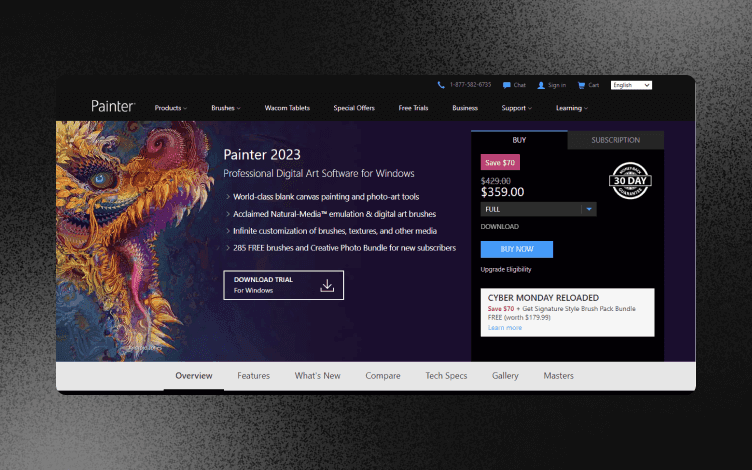Click the phone icon beside 1-877-582-6735
This screenshot has width=752, height=470.
click(441, 85)
